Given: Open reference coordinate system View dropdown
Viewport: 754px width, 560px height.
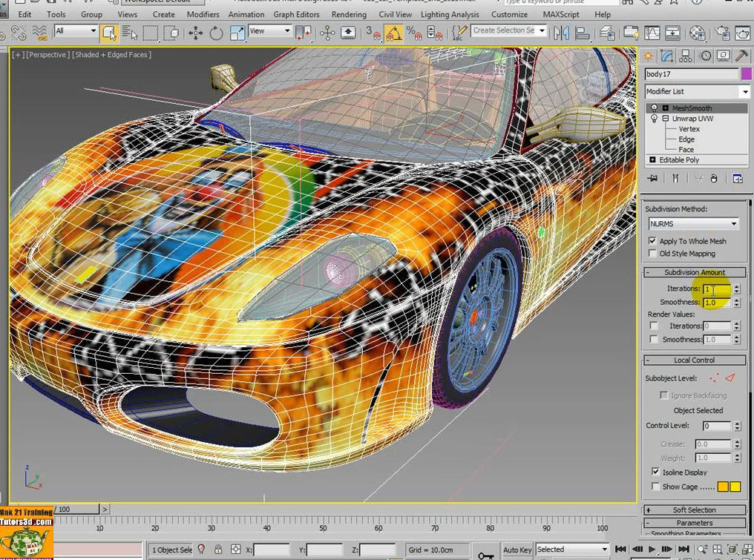Looking at the screenshot, I should click(x=270, y=31).
